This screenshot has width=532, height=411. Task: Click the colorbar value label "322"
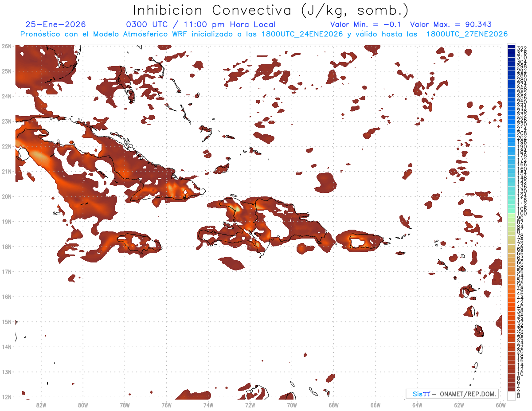(x=522, y=48)
